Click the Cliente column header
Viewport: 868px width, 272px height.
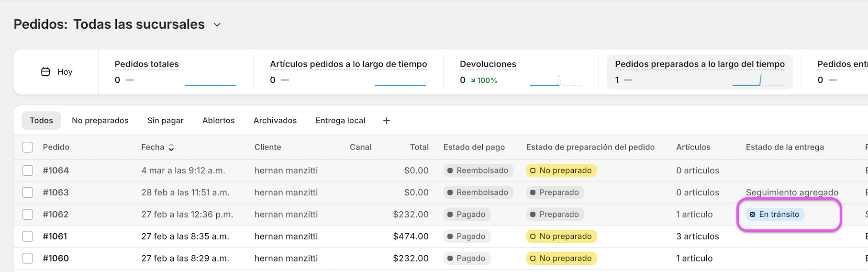[267, 147]
